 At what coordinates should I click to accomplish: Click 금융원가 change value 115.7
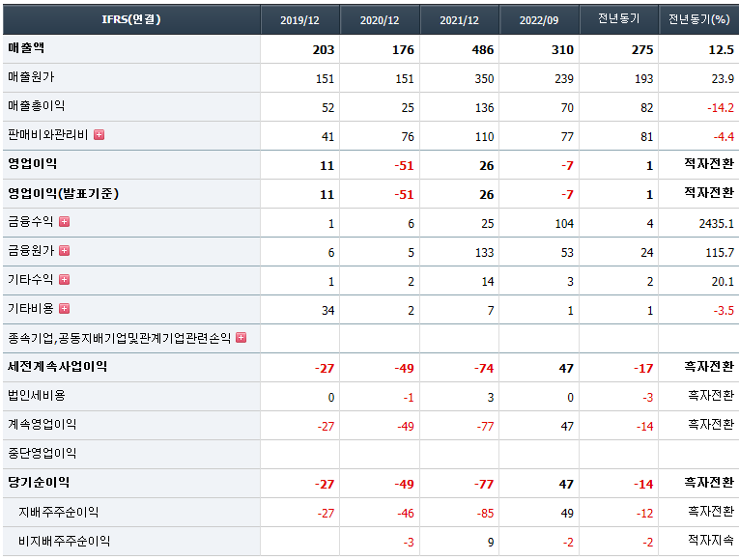720,253
